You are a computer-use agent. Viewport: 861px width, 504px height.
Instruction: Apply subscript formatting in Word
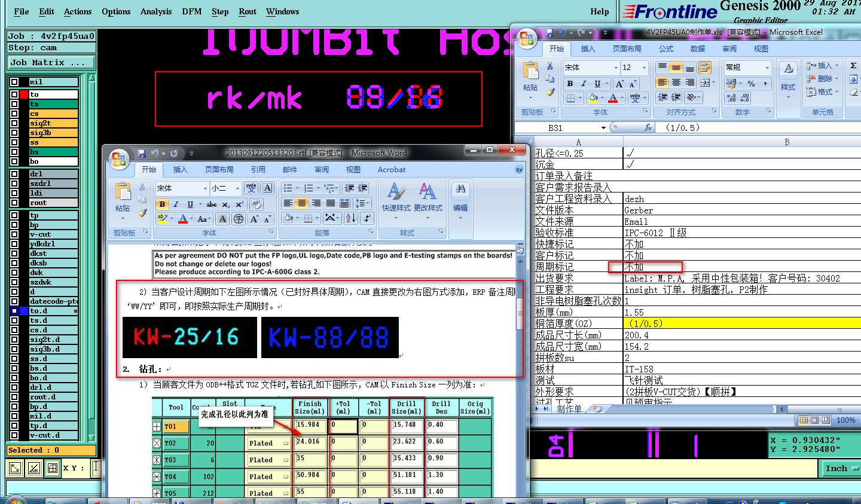[x=226, y=204]
